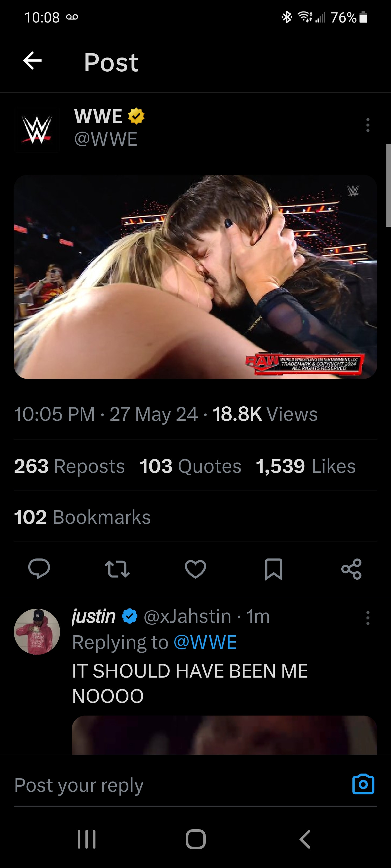Open the WWE post's three-dot menu
Screen dimensions: 391x868
click(368, 125)
